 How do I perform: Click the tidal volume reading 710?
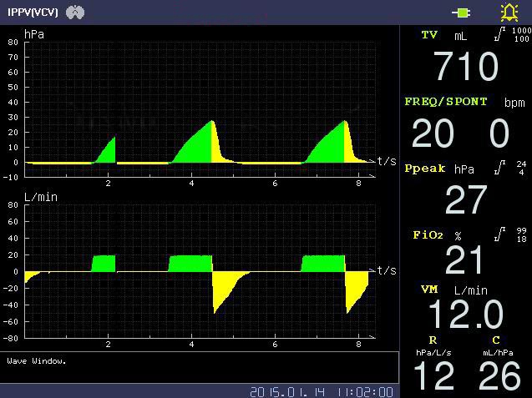[x=465, y=67]
